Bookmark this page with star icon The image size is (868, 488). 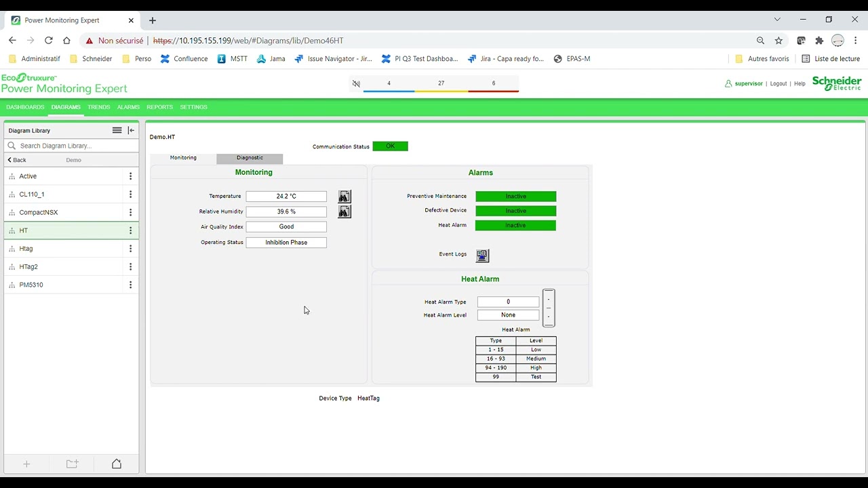(x=778, y=41)
